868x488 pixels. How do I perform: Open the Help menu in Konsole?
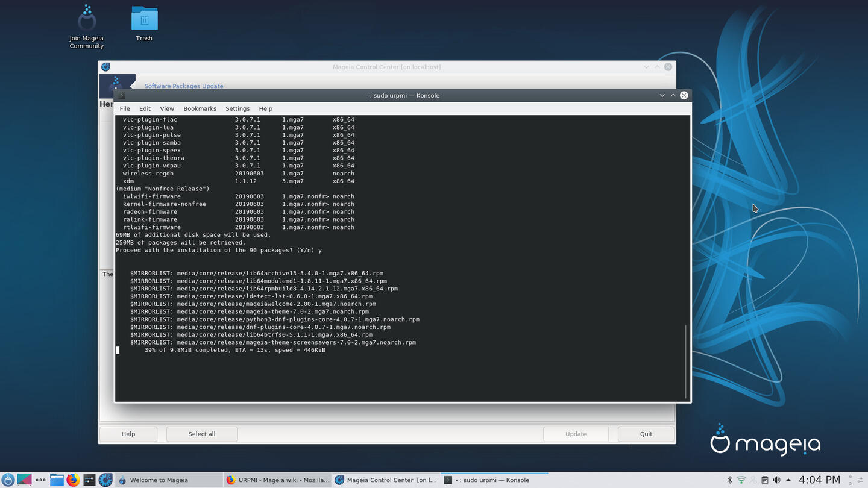click(265, 108)
